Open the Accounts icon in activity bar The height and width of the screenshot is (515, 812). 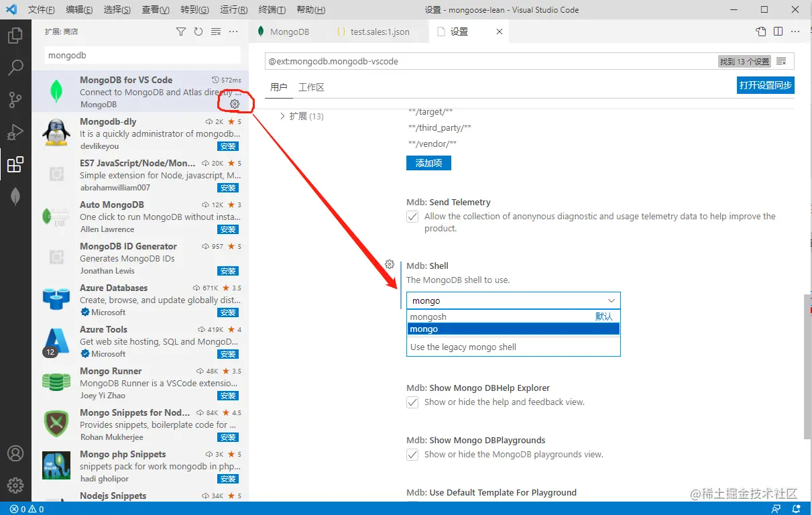tap(15, 453)
